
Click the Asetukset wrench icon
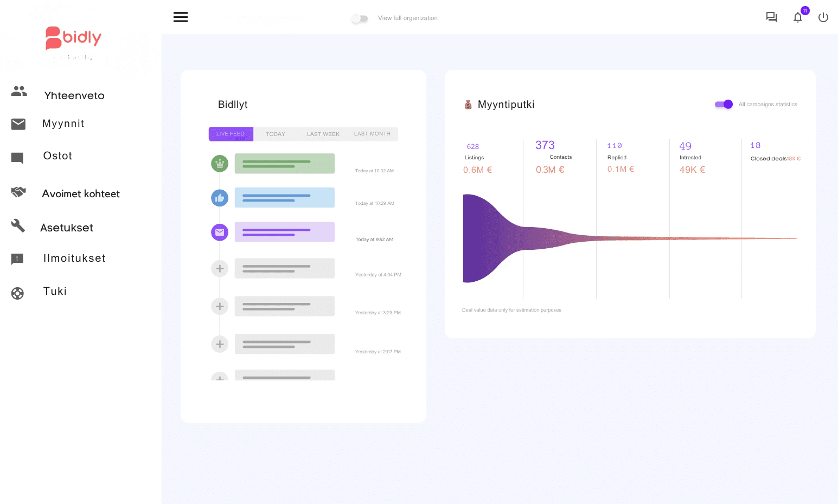pyautogui.click(x=18, y=225)
